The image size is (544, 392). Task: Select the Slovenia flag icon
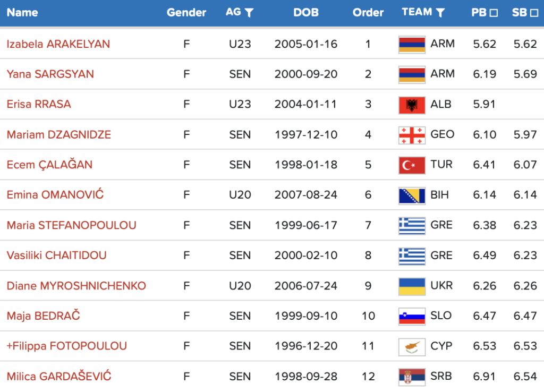(412, 317)
